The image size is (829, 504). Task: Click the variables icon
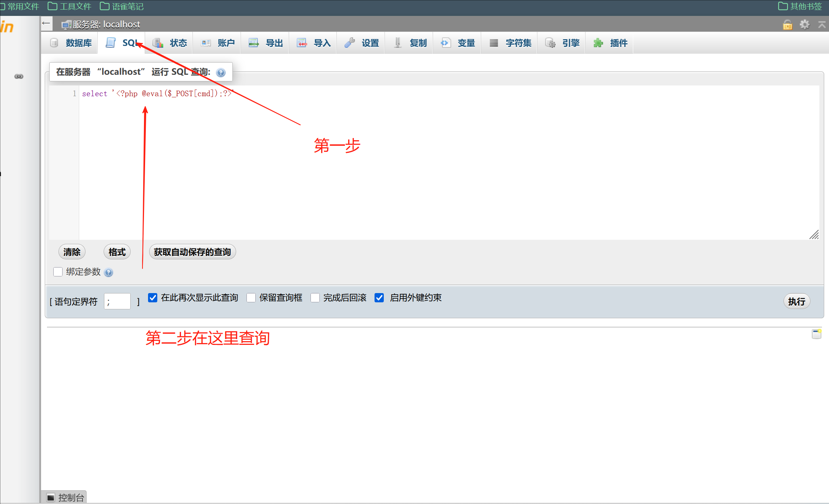(x=446, y=43)
